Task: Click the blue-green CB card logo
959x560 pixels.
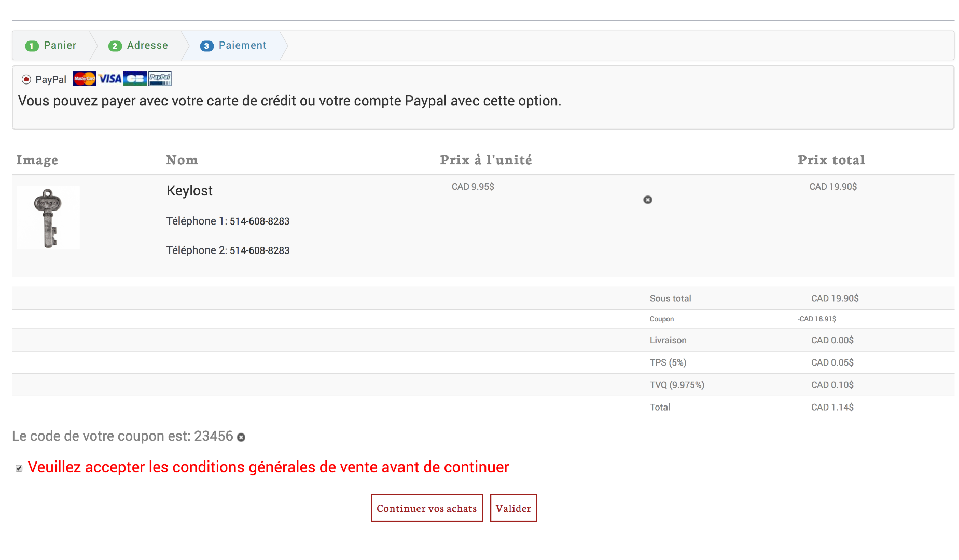Action: (135, 79)
